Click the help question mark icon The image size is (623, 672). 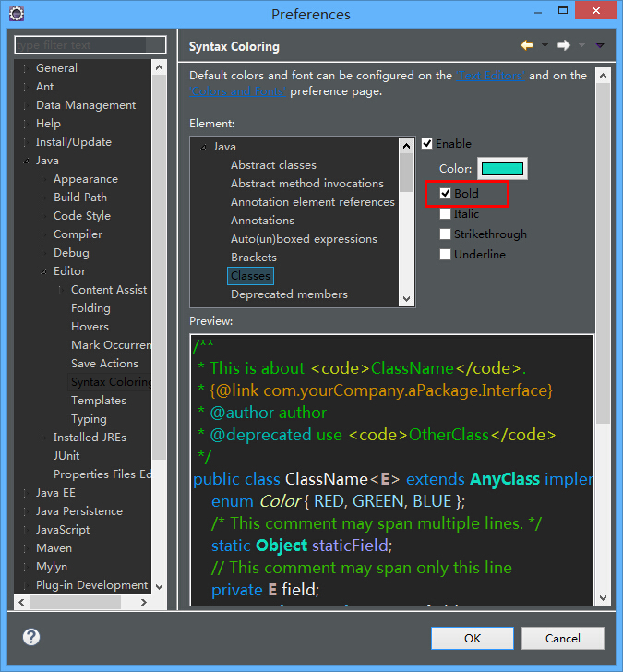(31, 637)
